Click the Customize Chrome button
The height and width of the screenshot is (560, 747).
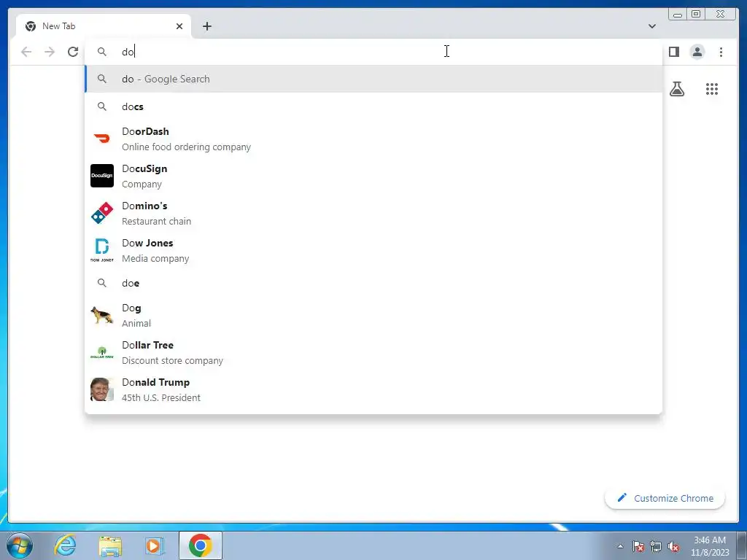(x=665, y=498)
